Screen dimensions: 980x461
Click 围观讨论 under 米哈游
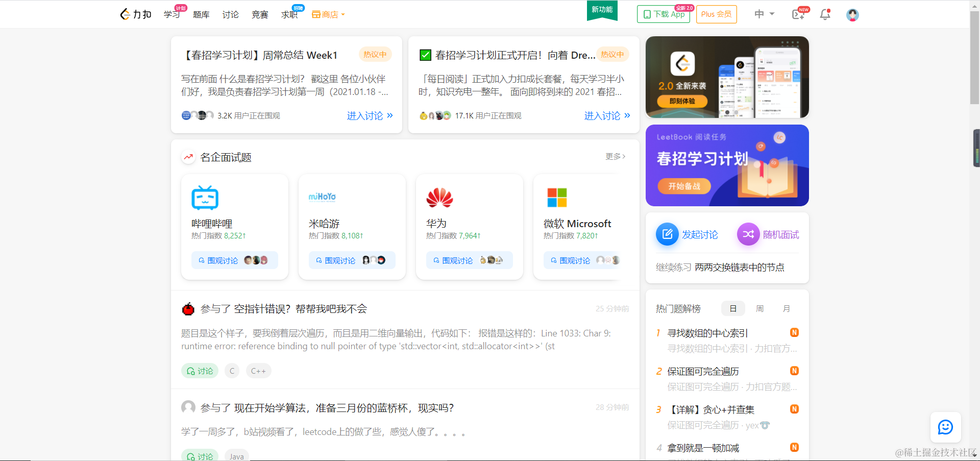click(x=352, y=260)
